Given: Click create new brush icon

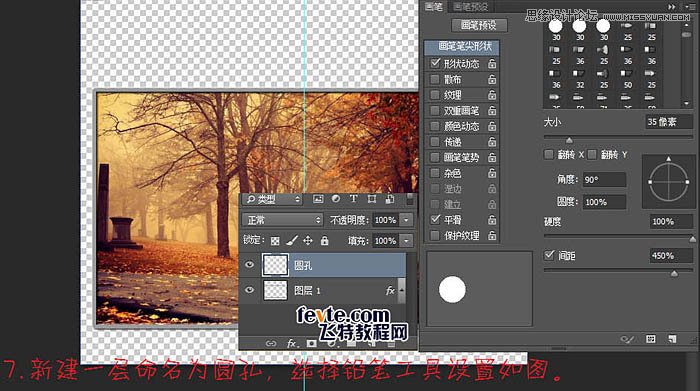Looking at the screenshot, I should (x=672, y=339).
